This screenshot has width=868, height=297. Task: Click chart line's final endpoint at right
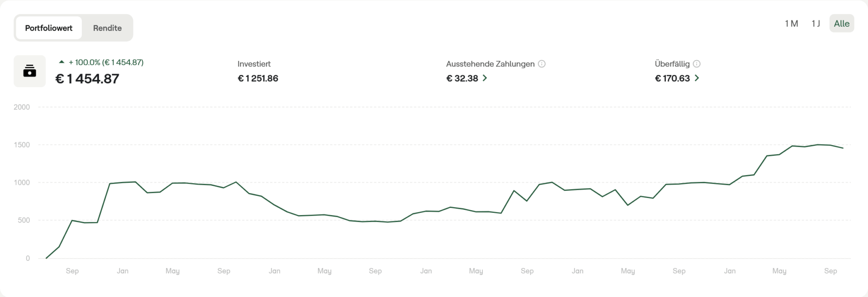pos(843,148)
